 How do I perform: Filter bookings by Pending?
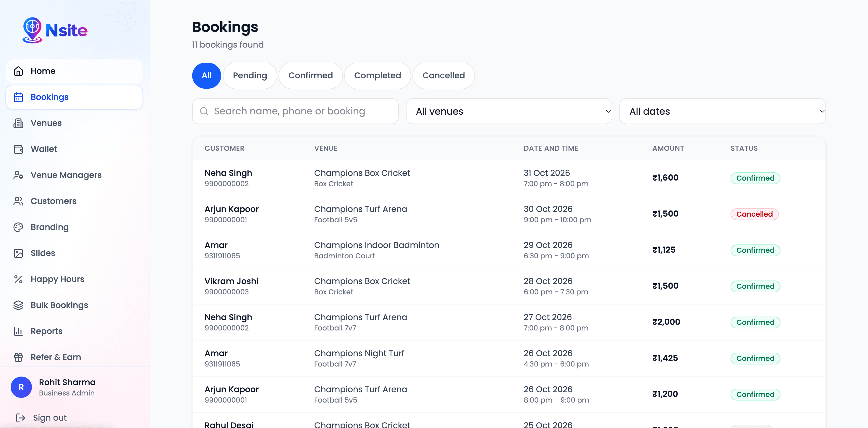(250, 75)
